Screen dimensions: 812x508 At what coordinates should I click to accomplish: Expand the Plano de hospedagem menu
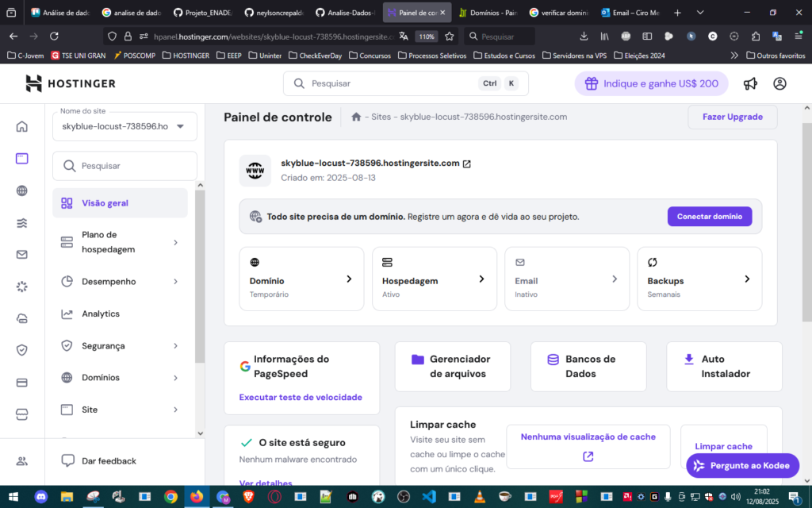tap(119, 242)
